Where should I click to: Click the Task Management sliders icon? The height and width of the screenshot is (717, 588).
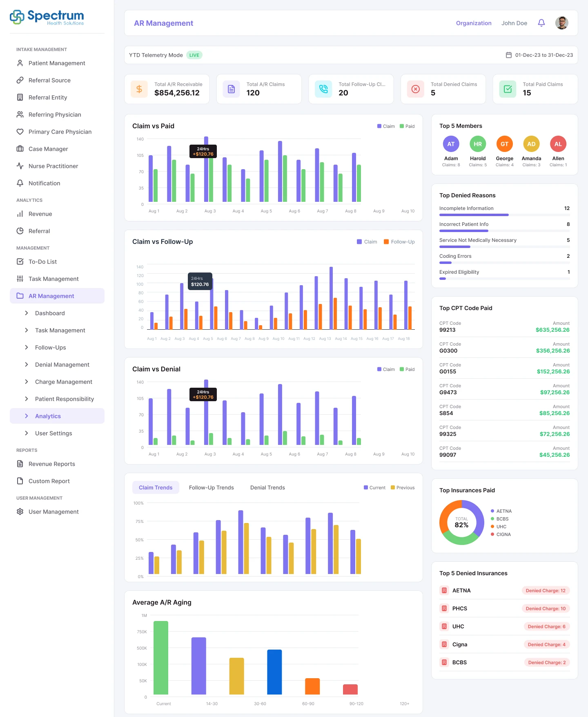click(x=20, y=279)
